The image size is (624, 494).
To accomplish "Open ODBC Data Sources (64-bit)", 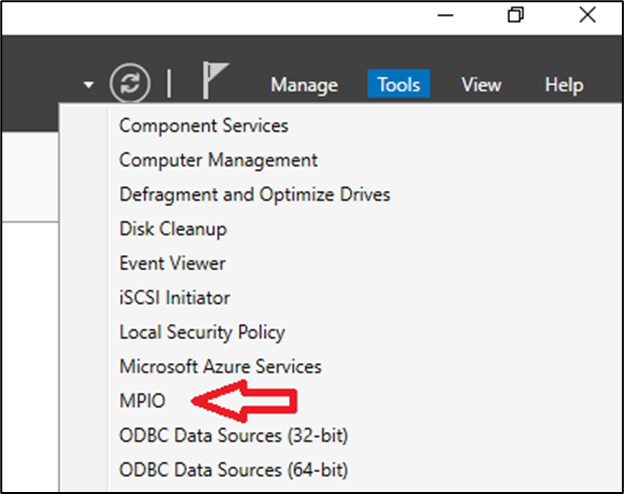I will 233,469.
